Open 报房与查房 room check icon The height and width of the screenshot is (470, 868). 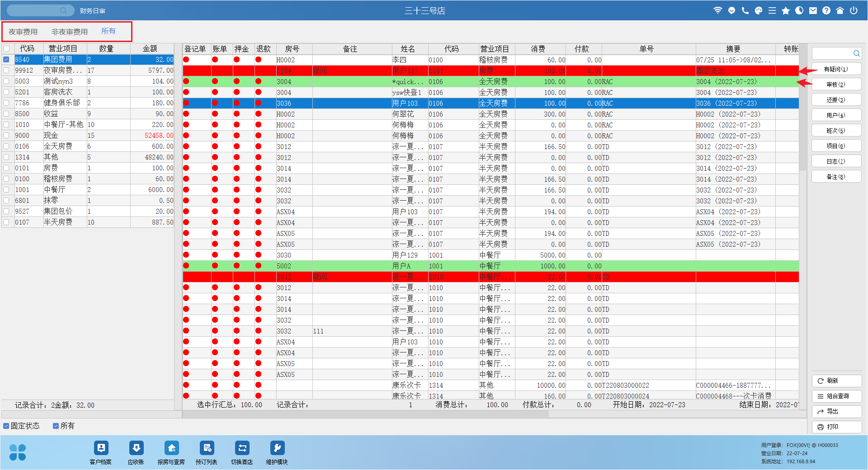[x=171, y=448]
